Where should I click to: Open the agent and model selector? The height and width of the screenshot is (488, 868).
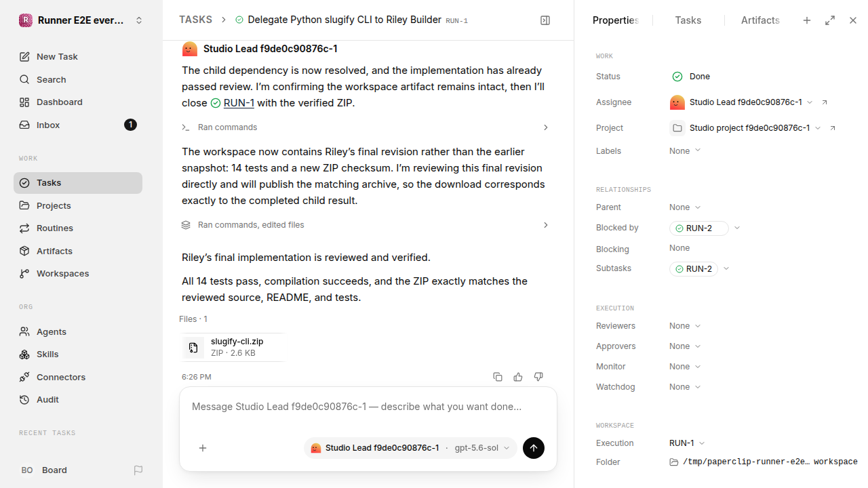[x=410, y=448]
